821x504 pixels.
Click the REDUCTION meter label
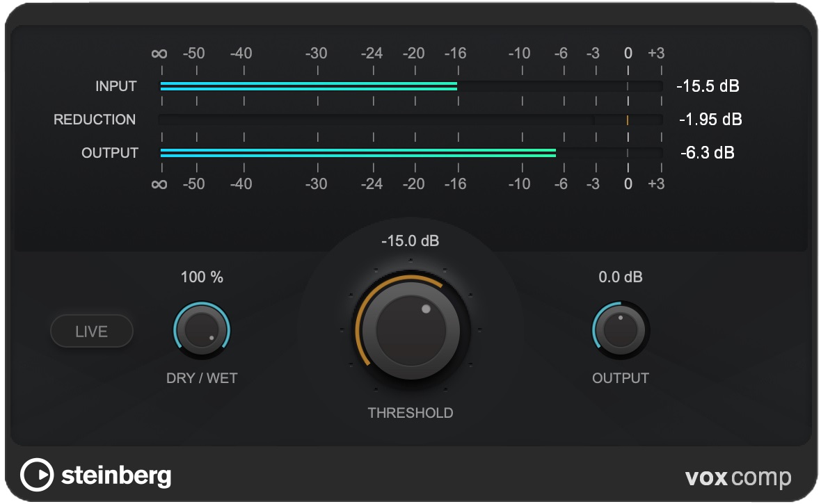pyautogui.click(x=95, y=120)
